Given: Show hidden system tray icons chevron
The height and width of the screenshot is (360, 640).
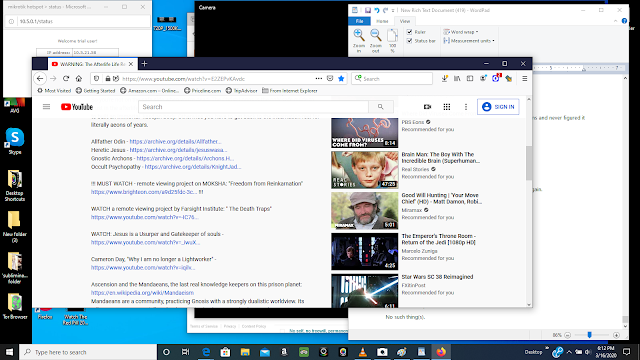Looking at the screenshot, I should click(x=569, y=352).
